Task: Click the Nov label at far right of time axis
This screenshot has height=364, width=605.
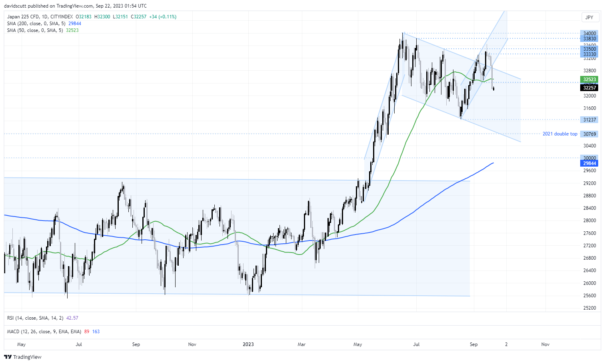Action: (545, 344)
